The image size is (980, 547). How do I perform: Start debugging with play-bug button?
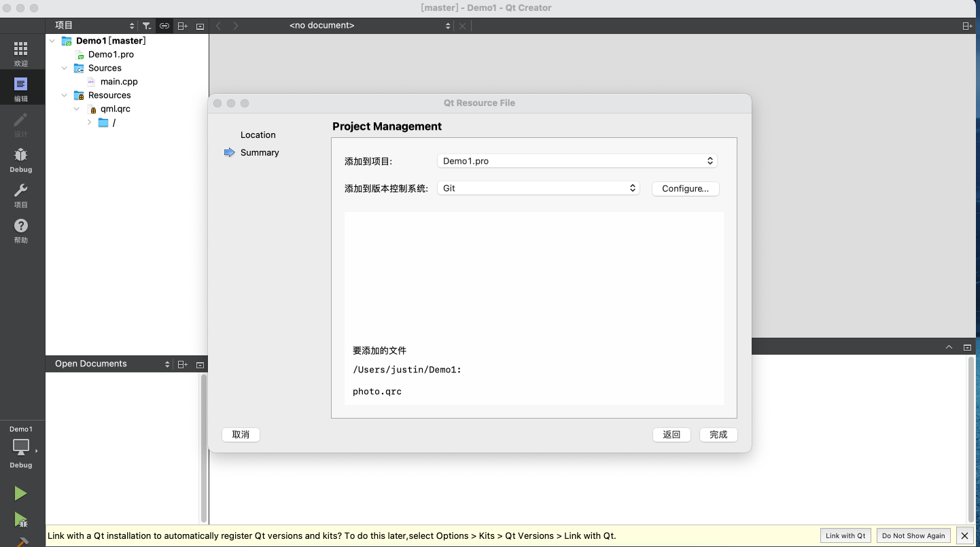(x=21, y=520)
